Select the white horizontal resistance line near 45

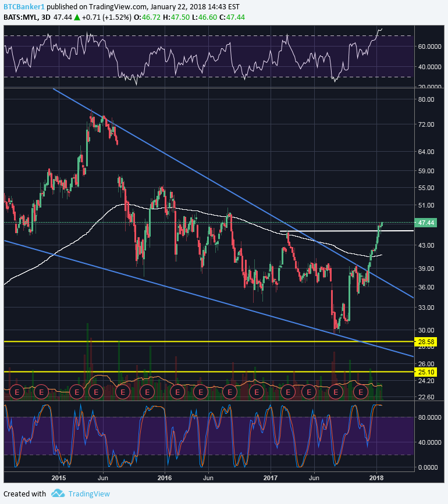click(x=347, y=231)
